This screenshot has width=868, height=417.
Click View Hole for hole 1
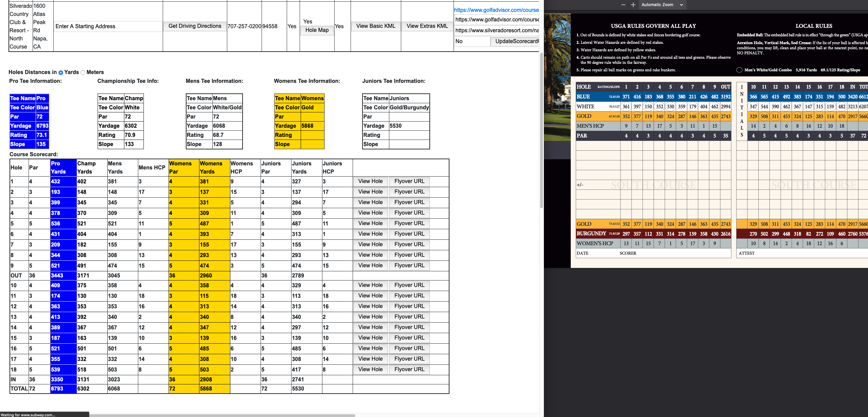point(370,181)
